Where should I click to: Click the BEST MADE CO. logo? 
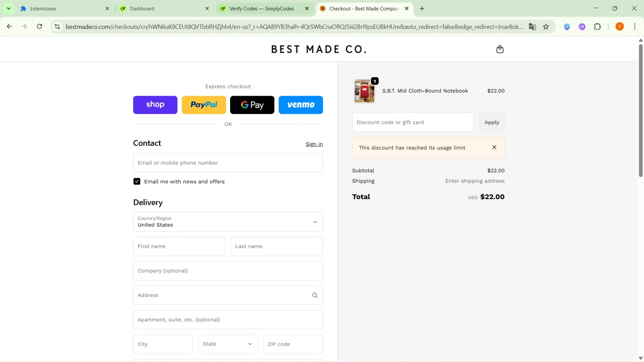[319, 49]
